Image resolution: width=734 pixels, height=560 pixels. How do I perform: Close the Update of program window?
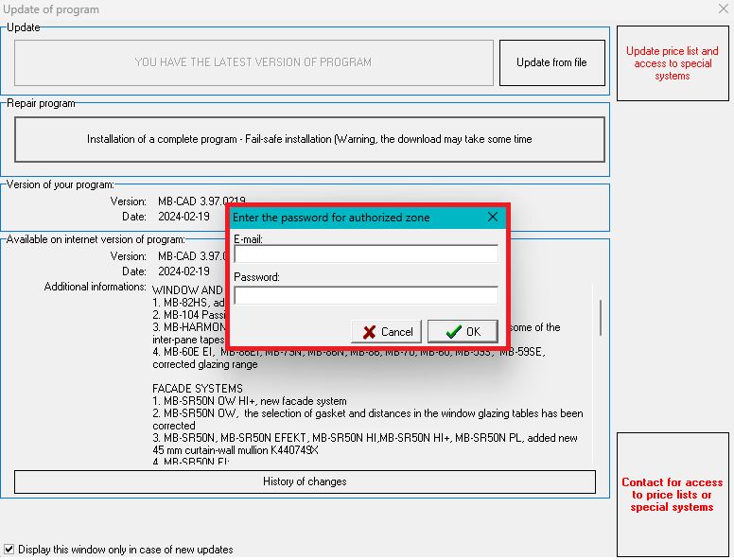723,9
